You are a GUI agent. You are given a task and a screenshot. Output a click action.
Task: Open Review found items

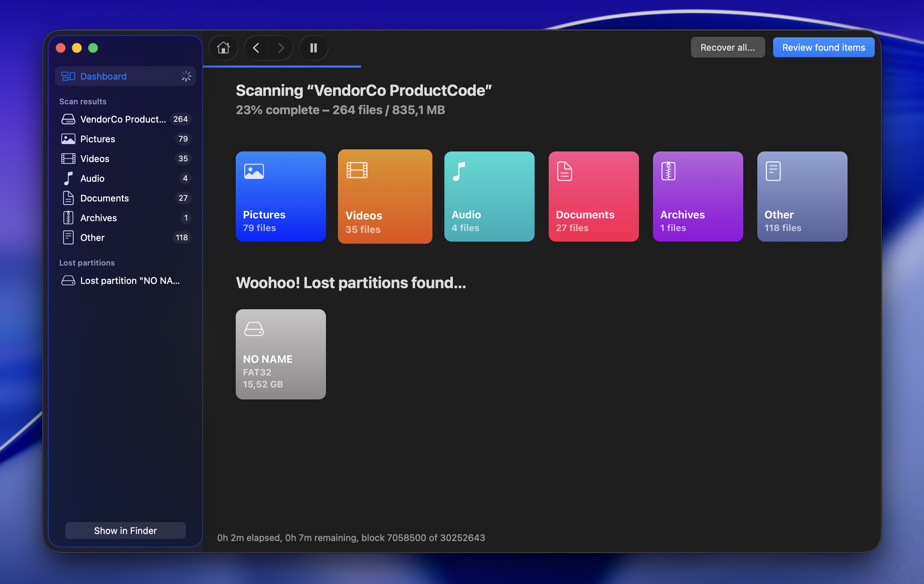[824, 47]
